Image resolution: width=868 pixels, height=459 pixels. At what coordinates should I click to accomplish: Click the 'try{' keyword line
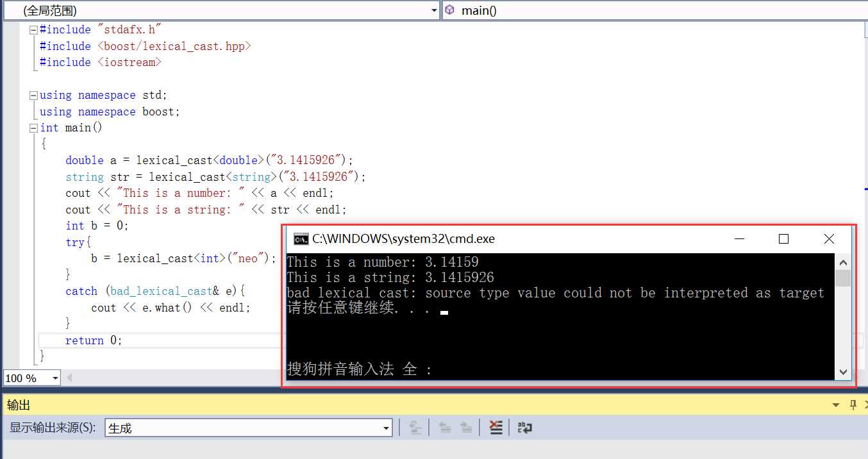(x=78, y=242)
